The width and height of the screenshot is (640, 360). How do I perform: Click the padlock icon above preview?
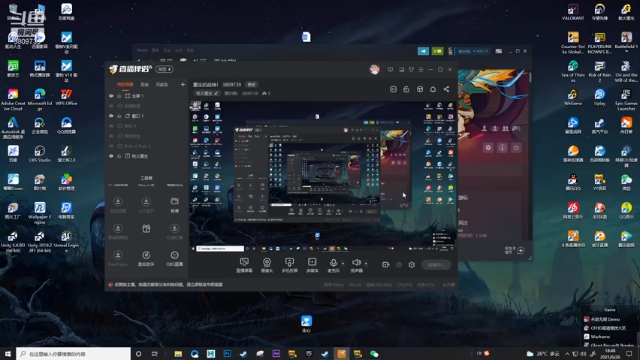coord(406,89)
